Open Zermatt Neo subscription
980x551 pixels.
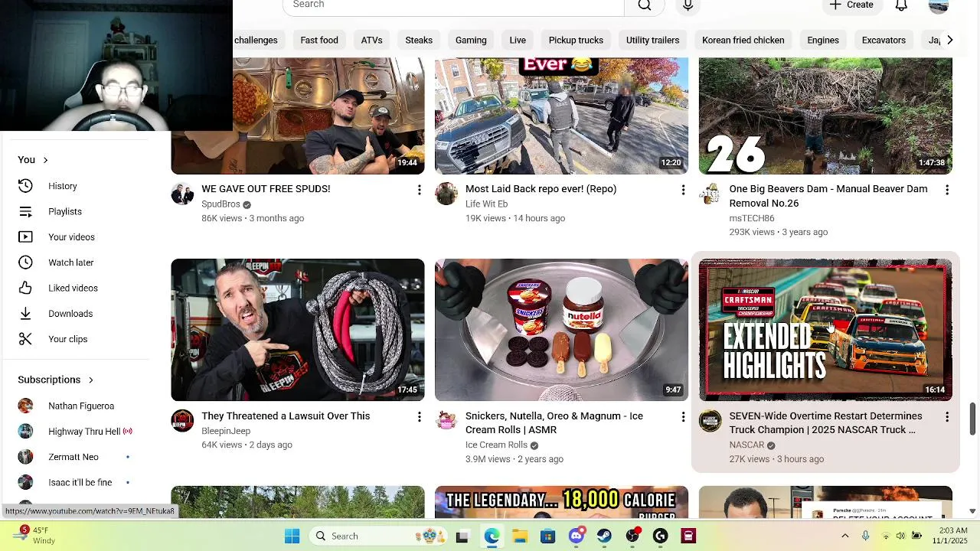[75, 457]
